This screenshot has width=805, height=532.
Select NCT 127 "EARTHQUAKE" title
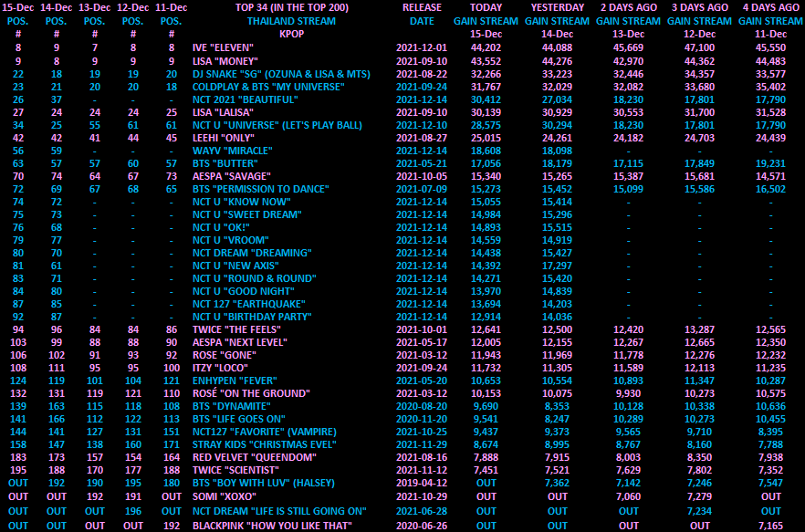[x=249, y=304]
